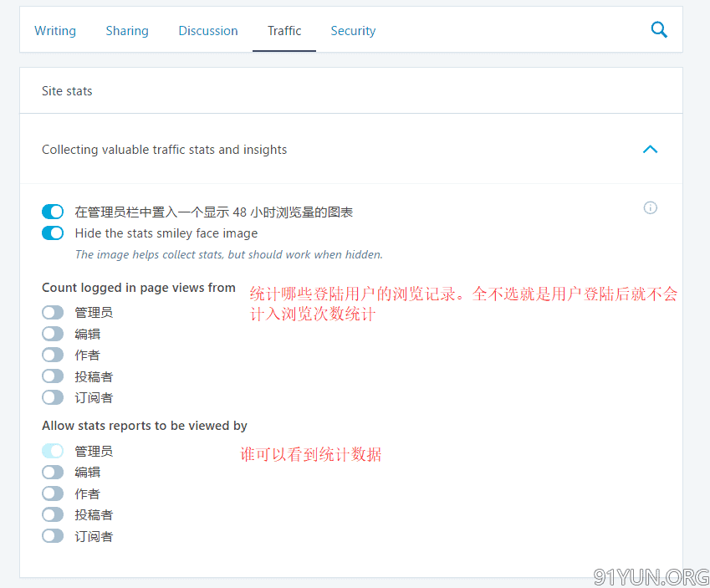Allow 订阅者 to view stats reports
The image size is (710, 588).
53,536
